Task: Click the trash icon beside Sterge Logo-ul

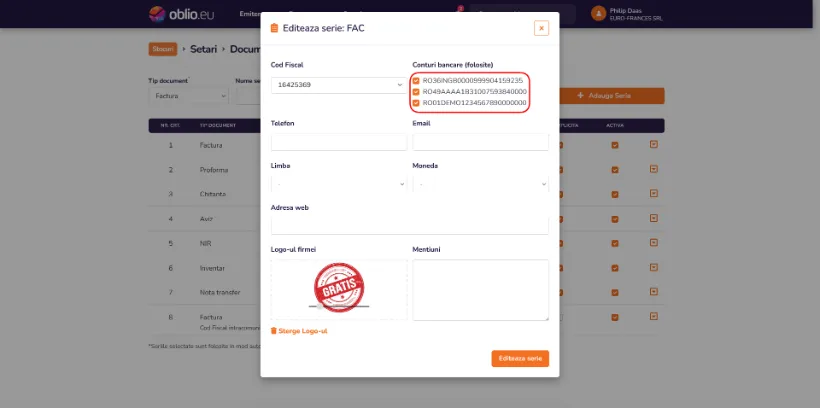Action: click(x=274, y=331)
